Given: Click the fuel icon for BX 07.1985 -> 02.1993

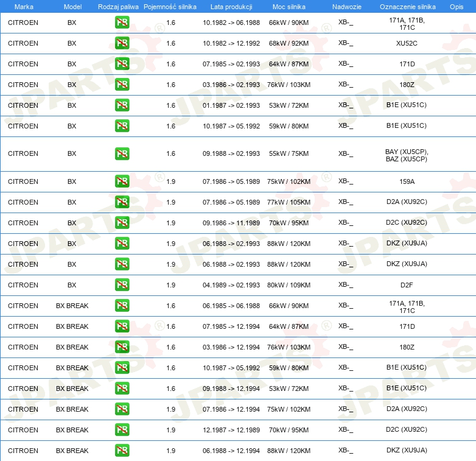Looking at the screenshot, I should 122,64.
